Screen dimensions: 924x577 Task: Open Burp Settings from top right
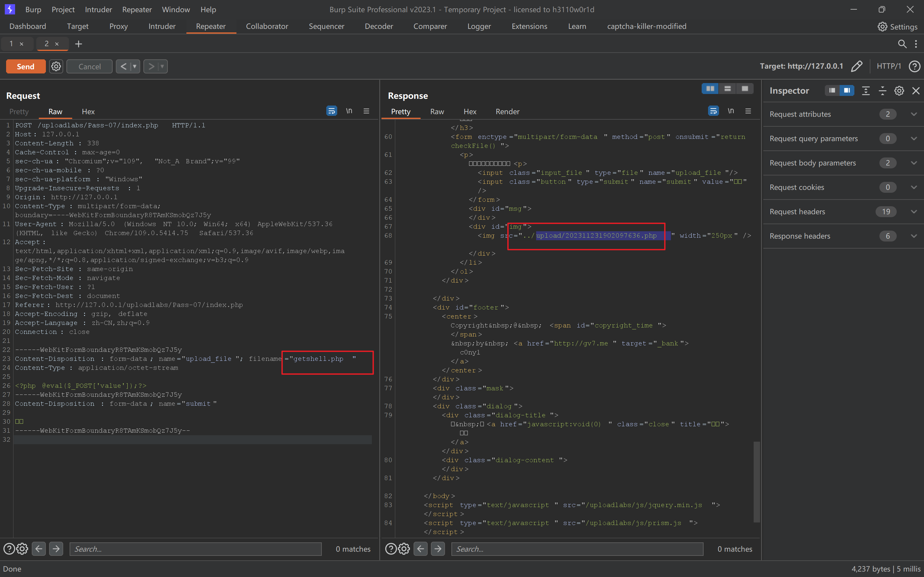point(897,27)
